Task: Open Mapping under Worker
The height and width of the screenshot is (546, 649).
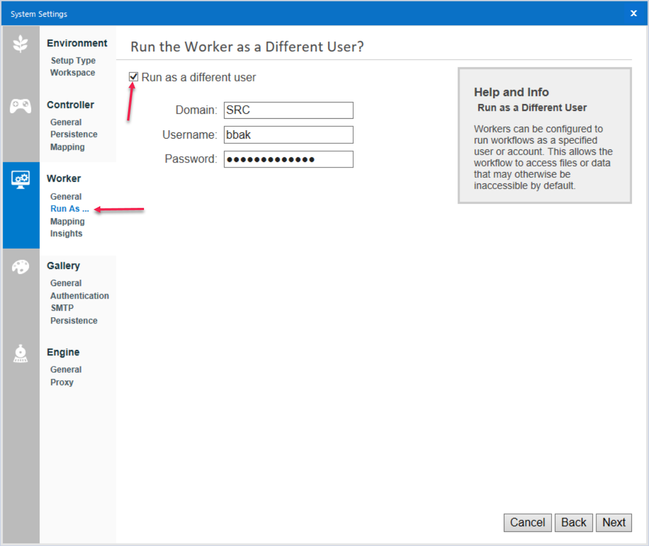Action: coord(67,221)
